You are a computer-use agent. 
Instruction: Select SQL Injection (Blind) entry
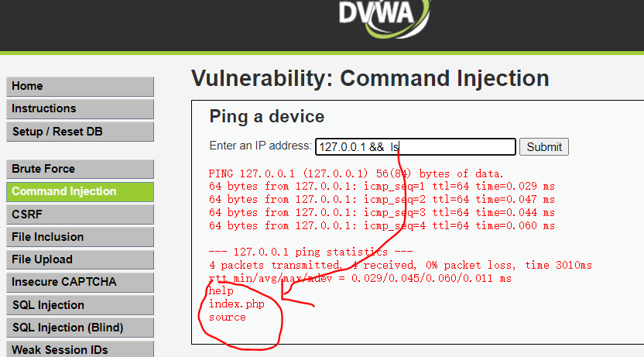tap(80, 328)
